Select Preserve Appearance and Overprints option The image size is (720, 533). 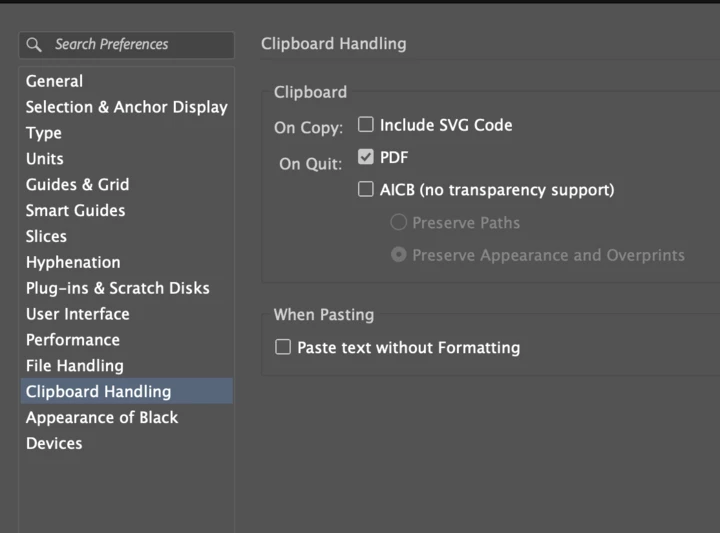coord(399,255)
